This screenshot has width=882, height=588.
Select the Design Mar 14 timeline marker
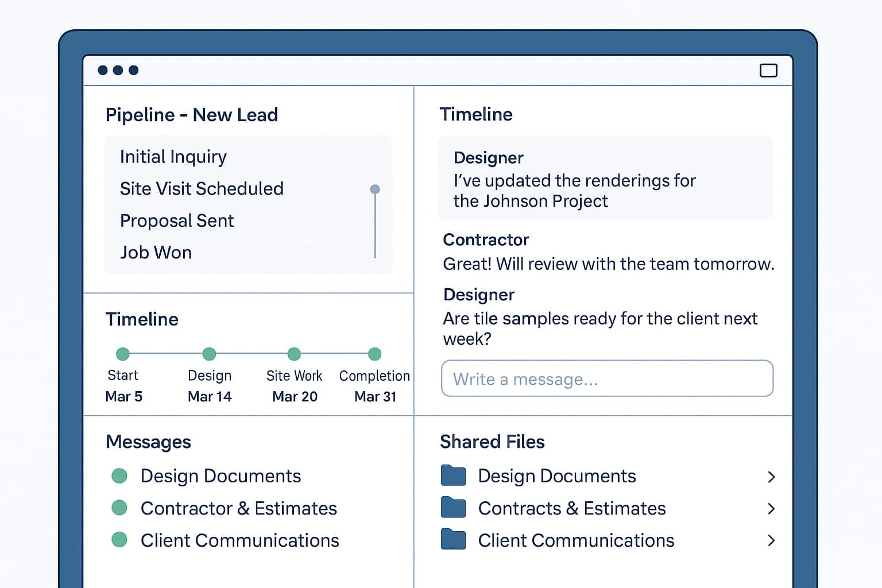tap(210, 354)
